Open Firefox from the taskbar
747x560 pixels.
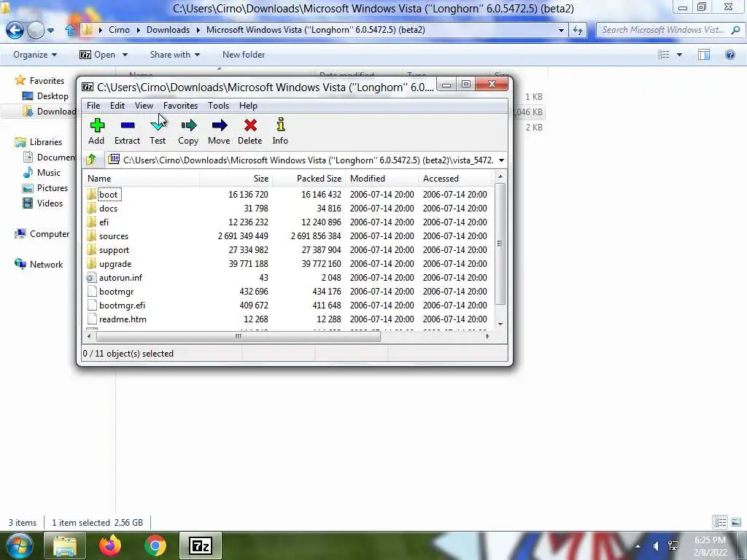point(110,545)
